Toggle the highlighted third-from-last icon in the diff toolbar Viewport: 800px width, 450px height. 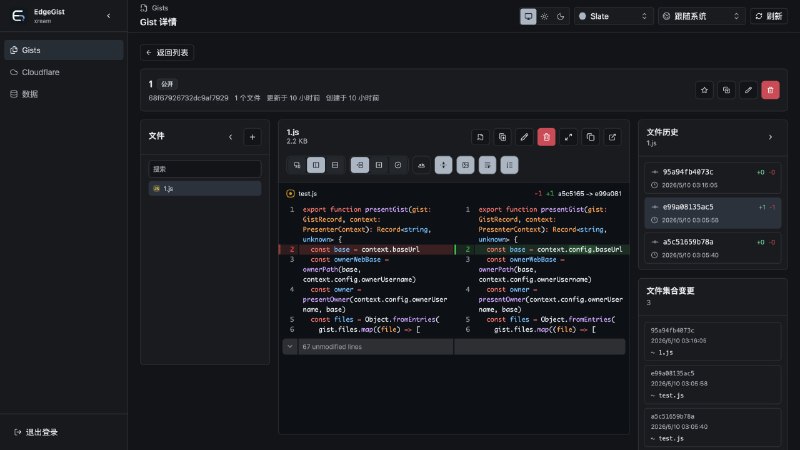465,165
